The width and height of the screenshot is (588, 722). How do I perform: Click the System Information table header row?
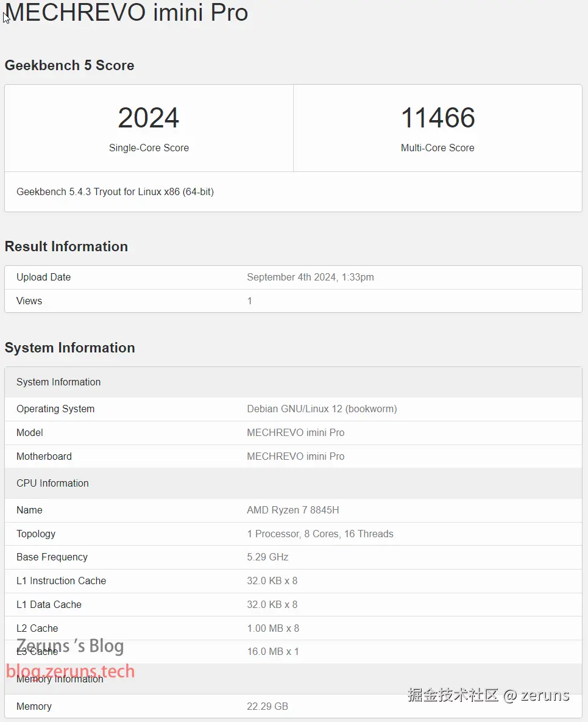294,382
